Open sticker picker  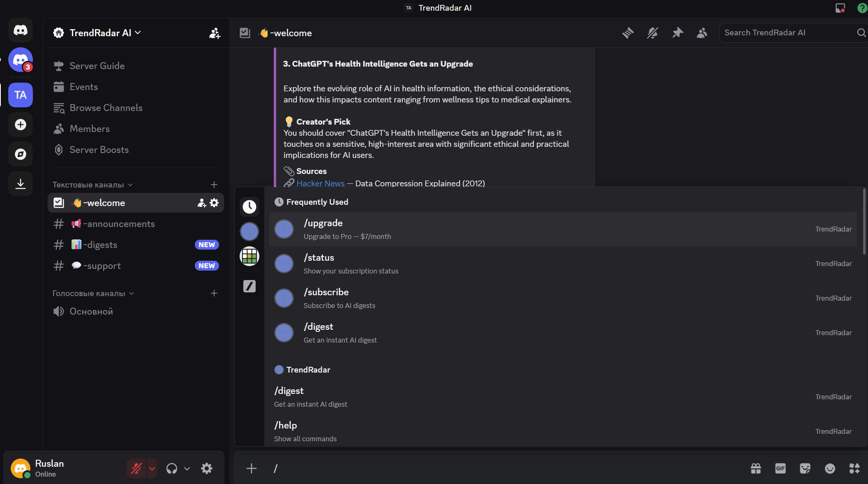tap(805, 468)
